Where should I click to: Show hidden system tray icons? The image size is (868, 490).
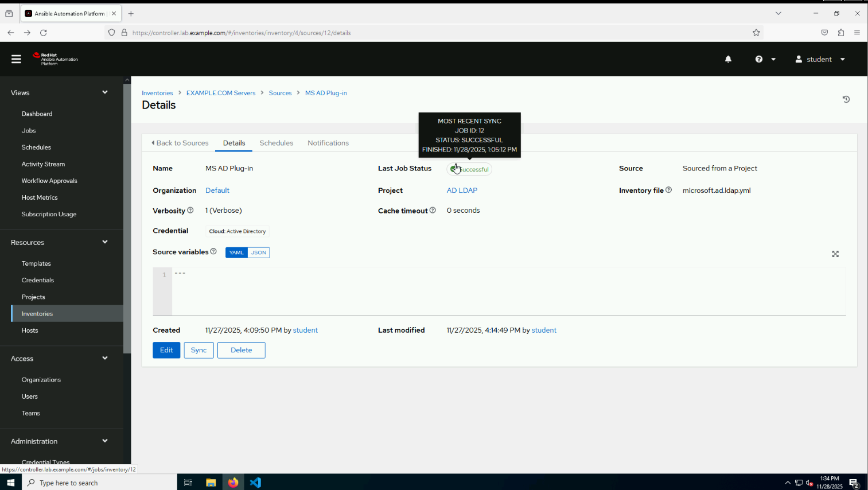click(x=788, y=483)
